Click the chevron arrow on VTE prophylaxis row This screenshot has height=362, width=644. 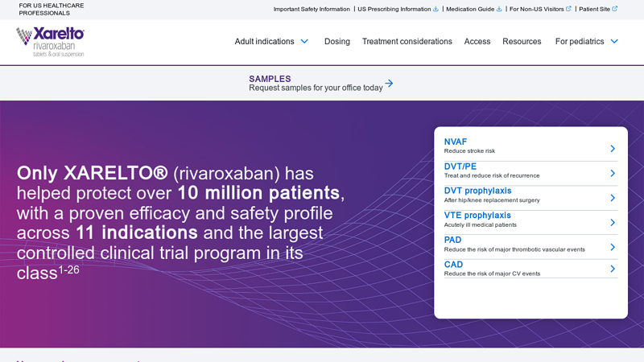pos(613,223)
